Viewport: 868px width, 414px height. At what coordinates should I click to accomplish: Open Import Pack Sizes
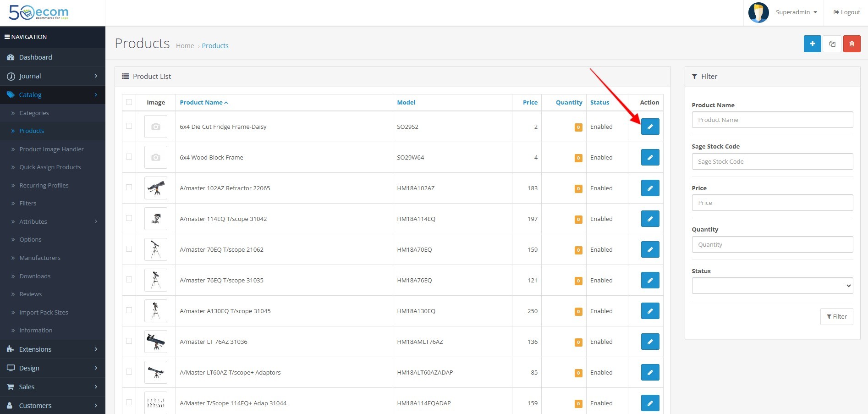click(44, 312)
